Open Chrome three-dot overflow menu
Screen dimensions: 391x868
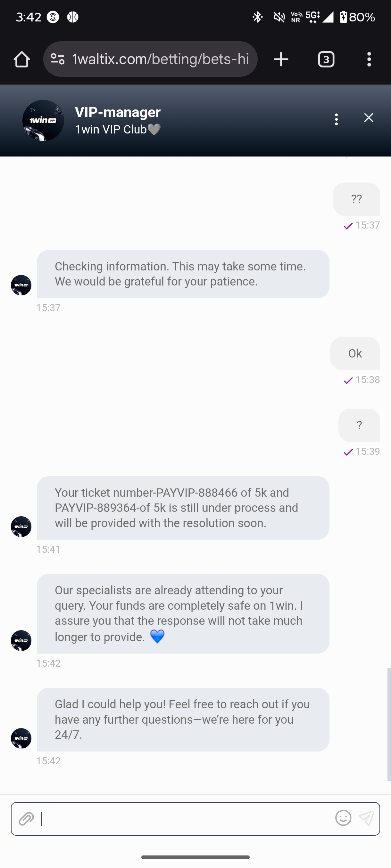[369, 60]
